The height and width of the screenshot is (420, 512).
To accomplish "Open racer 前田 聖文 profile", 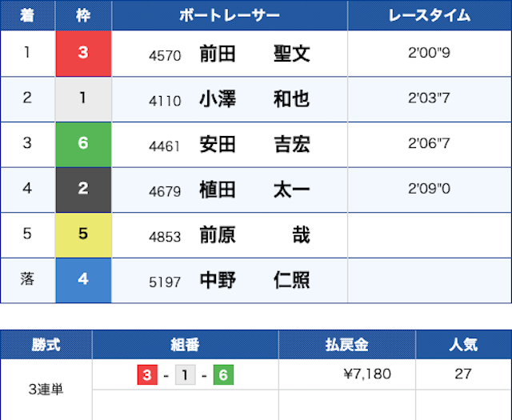I will click(x=254, y=54).
